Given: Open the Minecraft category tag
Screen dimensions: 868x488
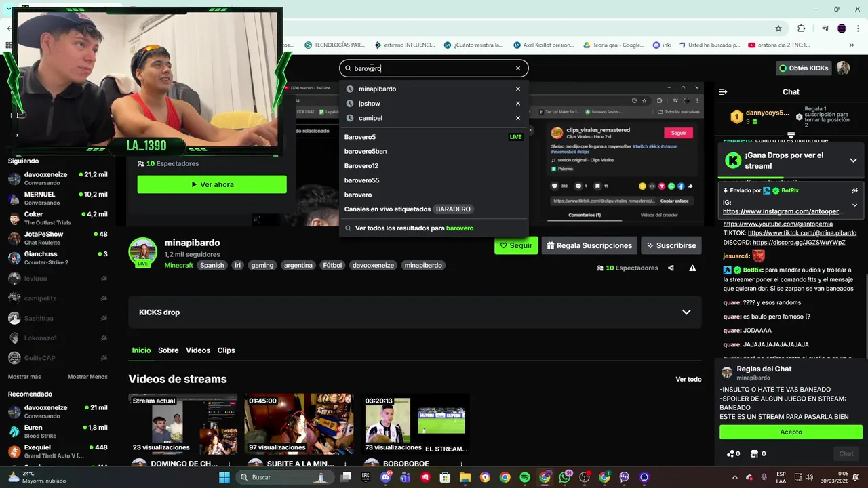Looking at the screenshot, I should (178, 266).
